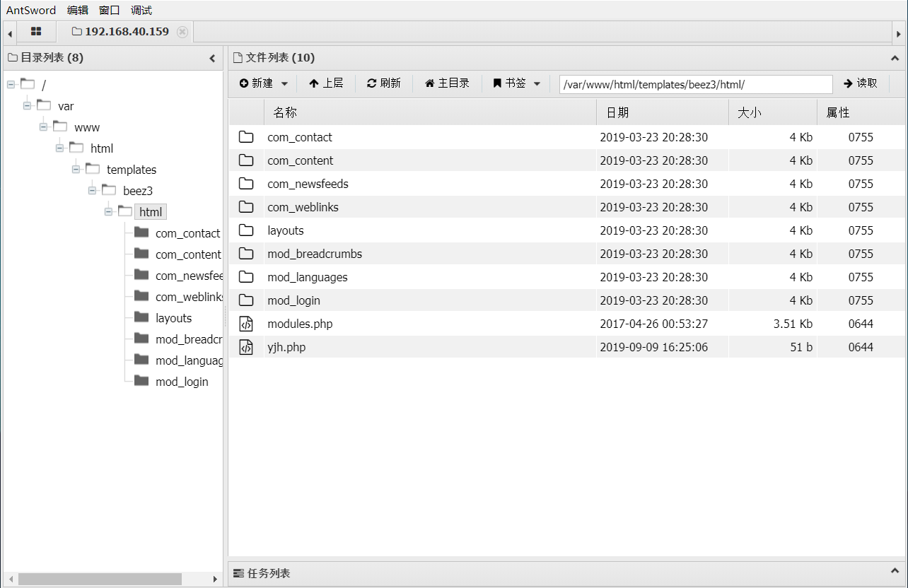The width and height of the screenshot is (908, 588).
Task: Click mod_languages folder icon in file list
Action: [246, 277]
